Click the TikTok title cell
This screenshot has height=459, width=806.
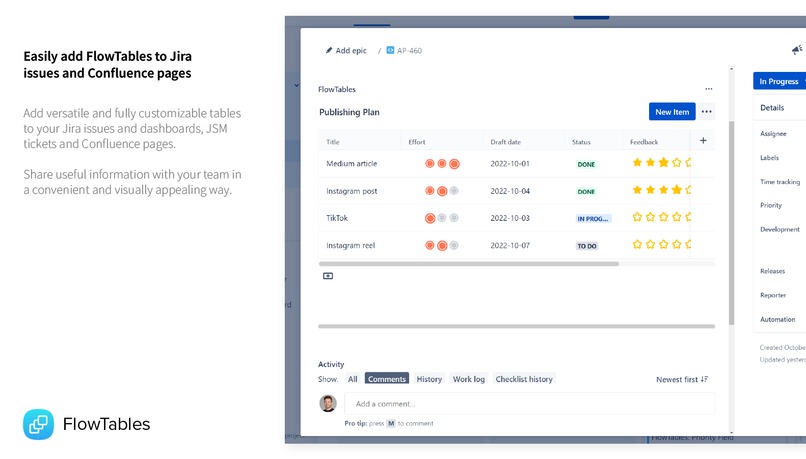(x=337, y=218)
